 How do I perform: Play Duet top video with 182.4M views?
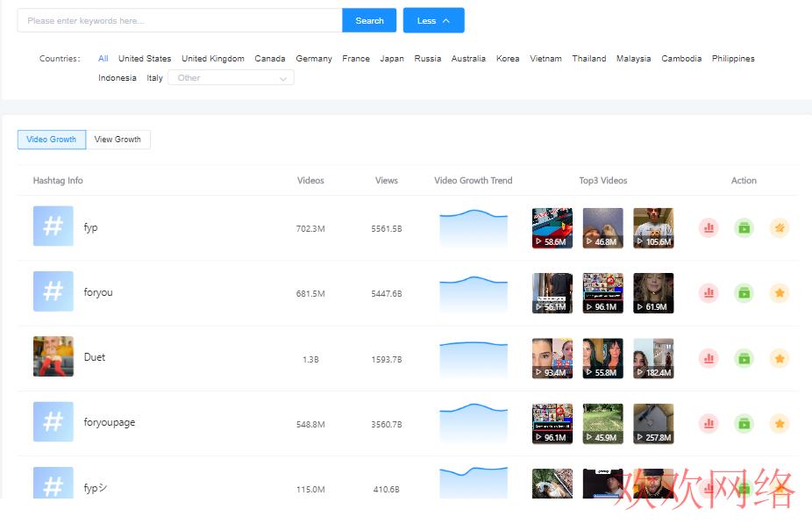[x=653, y=359]
